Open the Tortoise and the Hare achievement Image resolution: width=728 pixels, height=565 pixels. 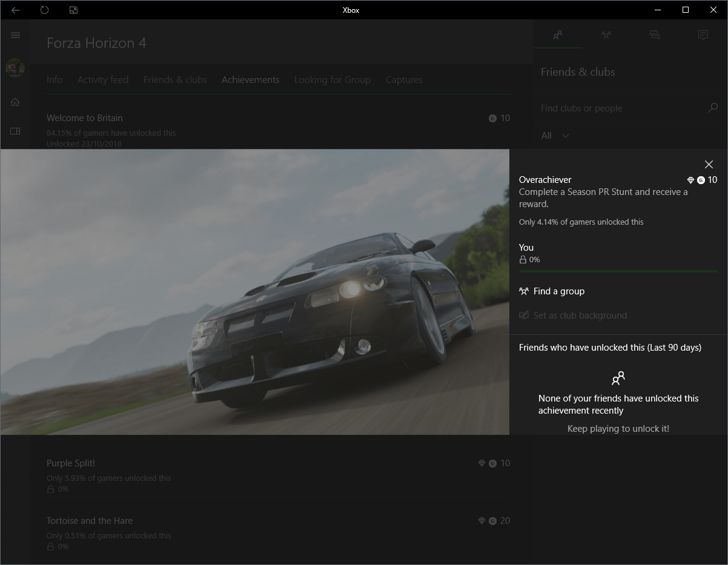(x=278, y=533)
